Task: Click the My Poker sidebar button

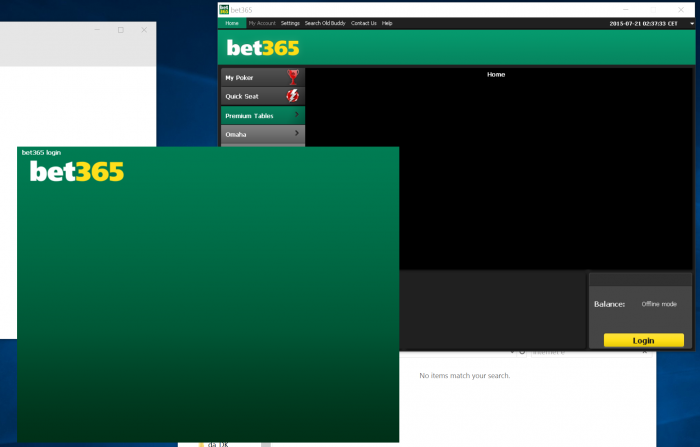Action: (262, 77)
